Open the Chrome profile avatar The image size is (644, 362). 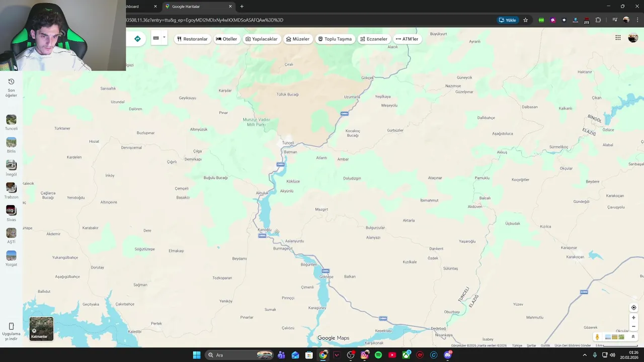[x=626, y=20]
